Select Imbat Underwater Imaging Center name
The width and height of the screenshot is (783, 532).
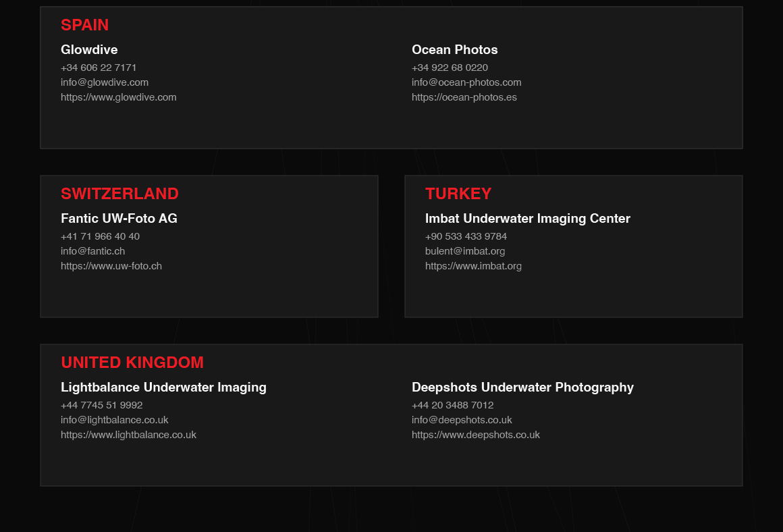pyautogui.click(x=527, y=218)
